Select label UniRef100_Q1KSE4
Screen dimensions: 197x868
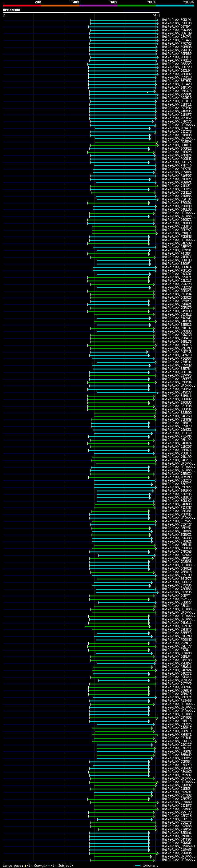[177, 186]
